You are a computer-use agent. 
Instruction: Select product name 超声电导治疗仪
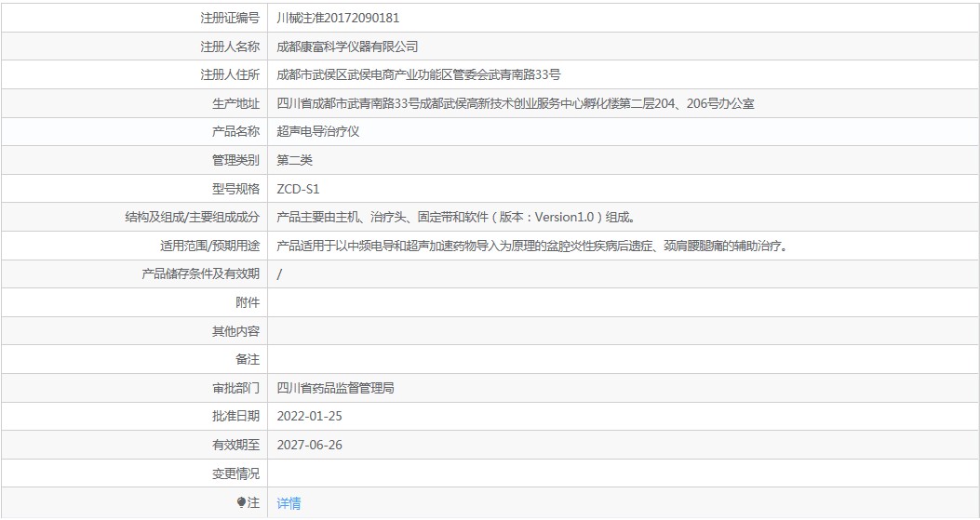click(318, 132)
